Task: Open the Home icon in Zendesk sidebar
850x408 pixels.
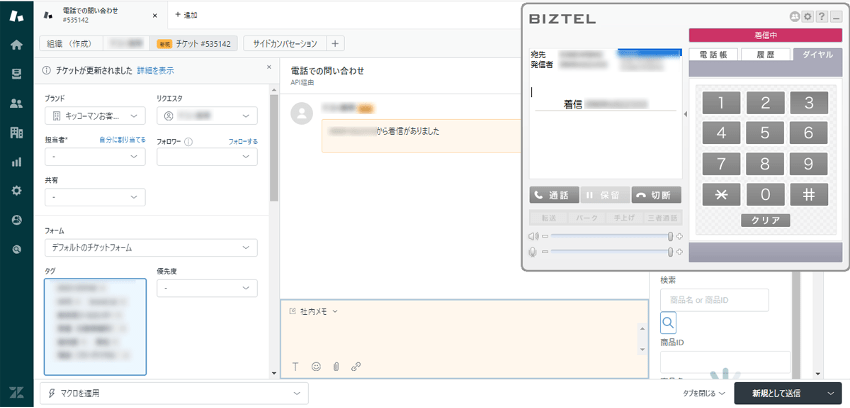Action: point(16,45)
